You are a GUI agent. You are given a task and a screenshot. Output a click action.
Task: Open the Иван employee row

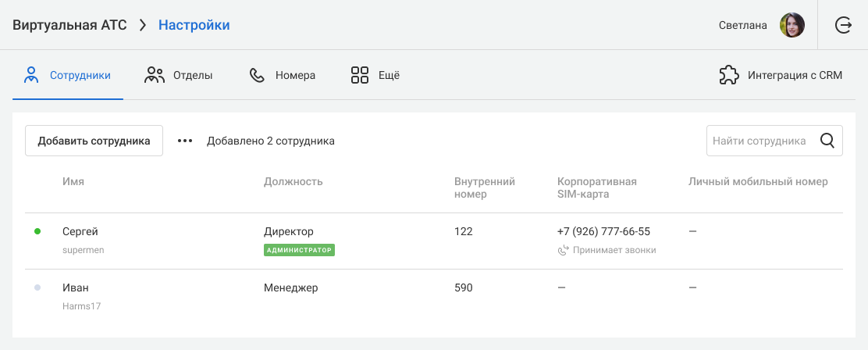[434, 297]
